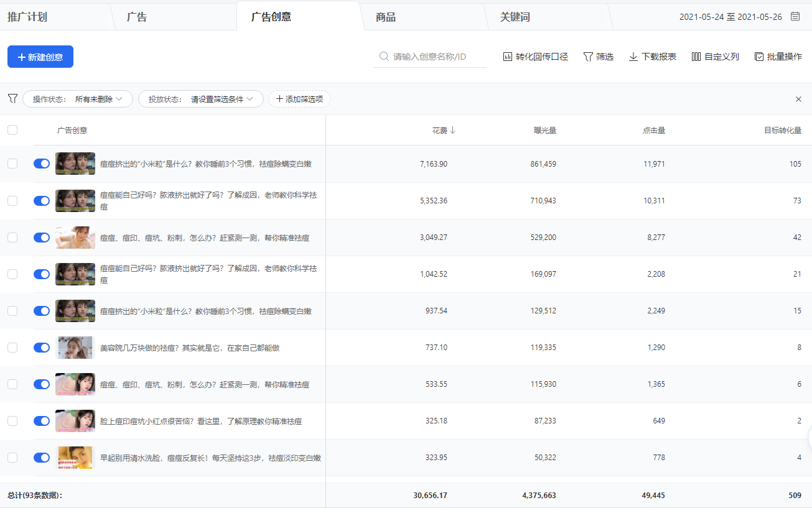Click the funnel icon beside 操作状态
This screenshot has height=508, width=812.
click(12, 98)
